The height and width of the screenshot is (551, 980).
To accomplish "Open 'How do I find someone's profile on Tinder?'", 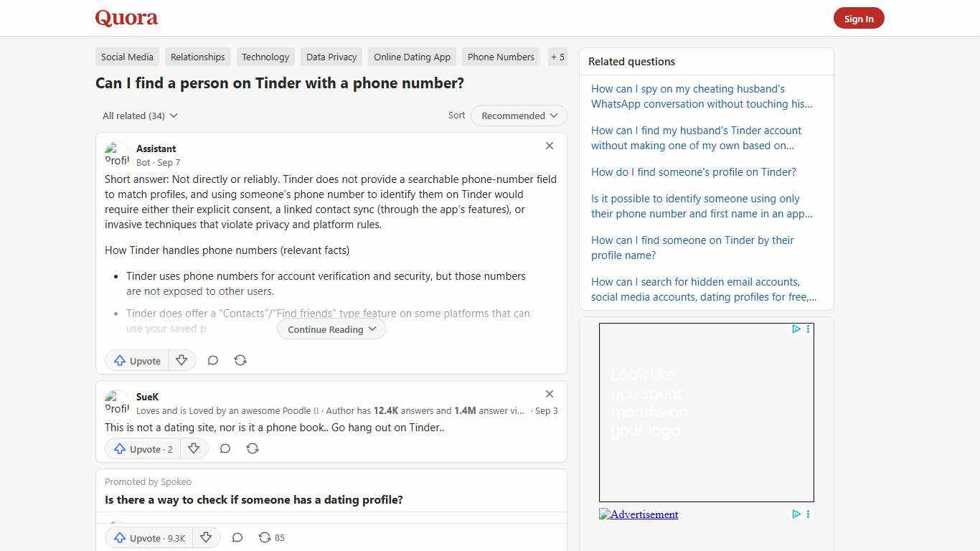I will 693,171.
